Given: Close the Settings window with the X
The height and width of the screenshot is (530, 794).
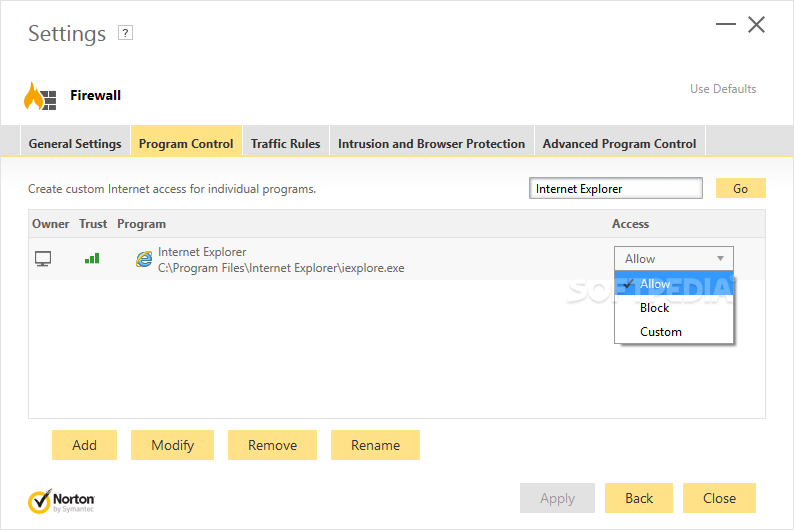Looking at the screenshot, I should 757,24.
